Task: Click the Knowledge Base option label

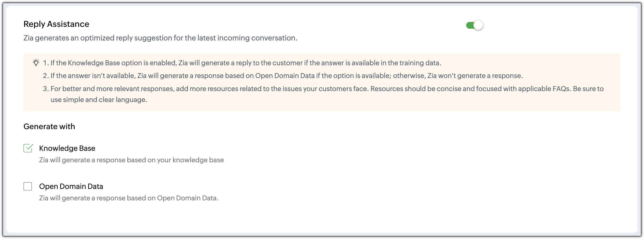Action: tap(67, 148)
